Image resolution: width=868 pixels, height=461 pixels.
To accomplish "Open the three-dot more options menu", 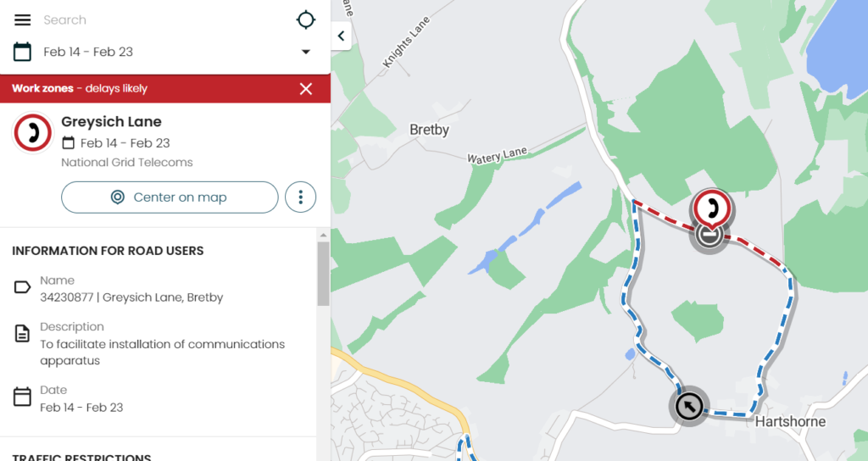I will click(x=300, y=197).
